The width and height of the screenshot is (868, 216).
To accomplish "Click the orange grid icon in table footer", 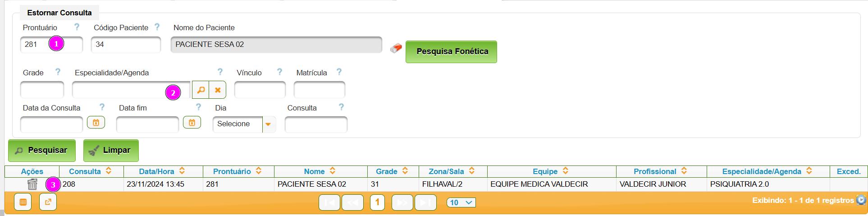I will [23, 202].
